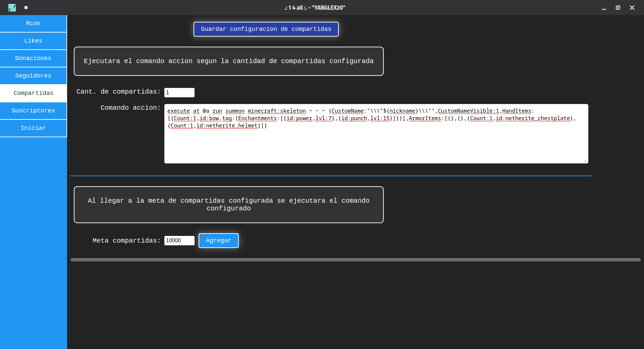This screenshot has width=644, height=349.
Task: Close the application window
Action: click(x=632, y=8)
